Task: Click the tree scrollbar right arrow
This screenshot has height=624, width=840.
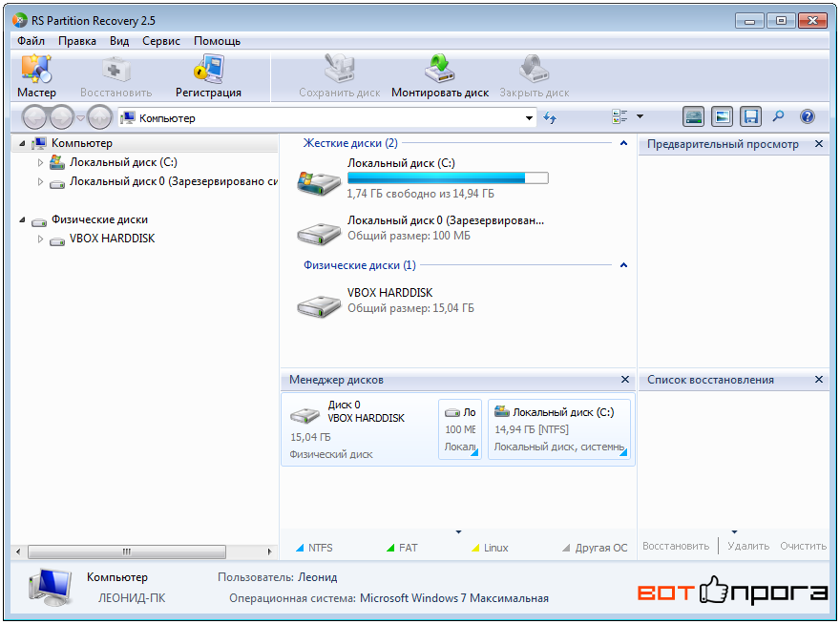Action: coord(269,551)
